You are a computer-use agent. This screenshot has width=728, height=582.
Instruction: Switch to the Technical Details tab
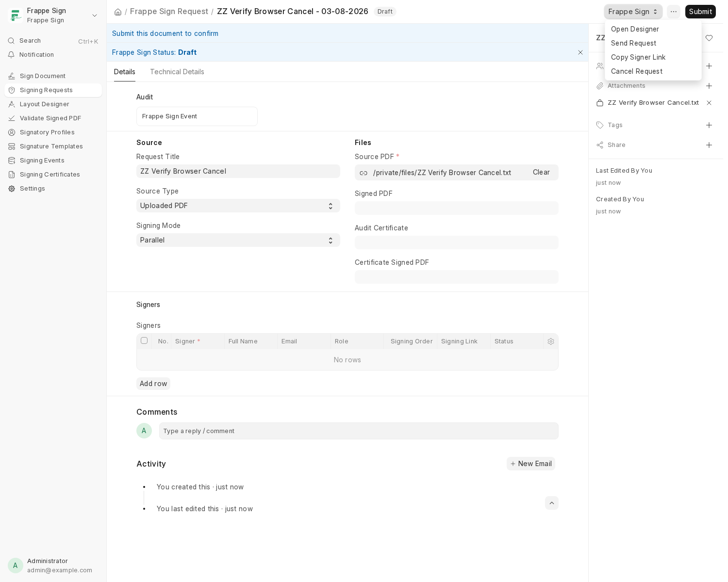pos(177,72)
